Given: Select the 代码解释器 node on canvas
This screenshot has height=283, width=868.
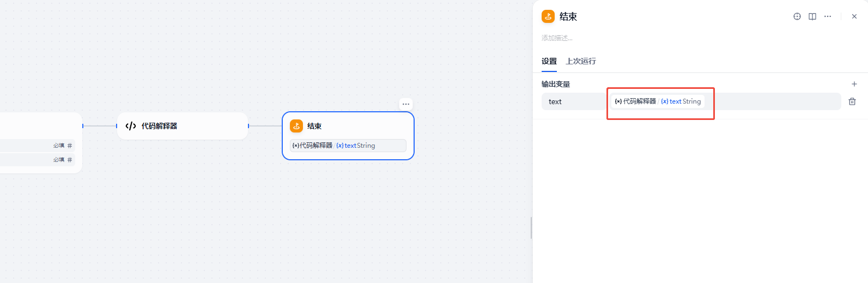Looking at the screenshot, I should 183,126.
